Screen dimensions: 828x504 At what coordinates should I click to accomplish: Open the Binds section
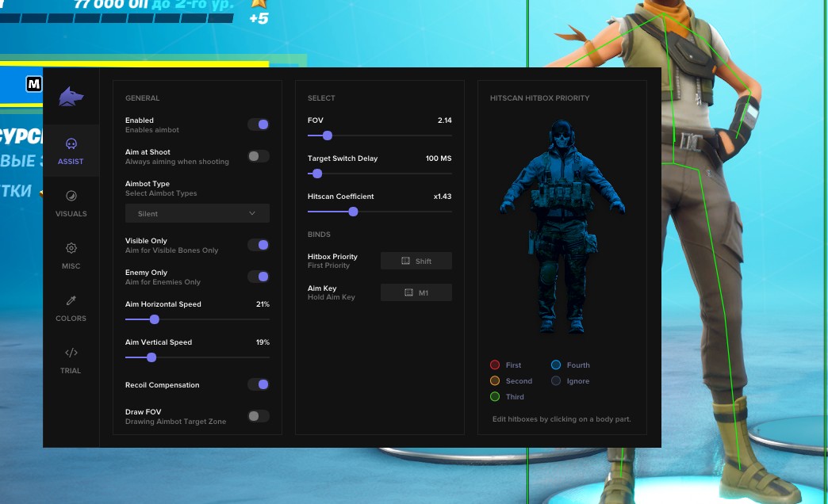(x=320, y=234)
